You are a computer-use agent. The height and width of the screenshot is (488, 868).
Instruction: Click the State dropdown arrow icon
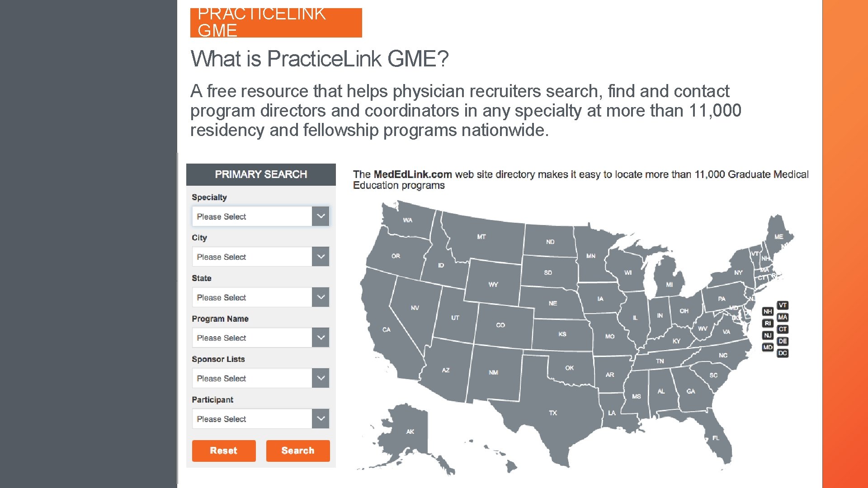point(320,297)
